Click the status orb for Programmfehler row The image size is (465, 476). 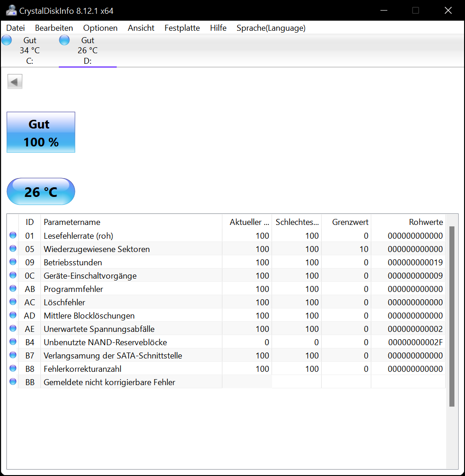(13, 289)
